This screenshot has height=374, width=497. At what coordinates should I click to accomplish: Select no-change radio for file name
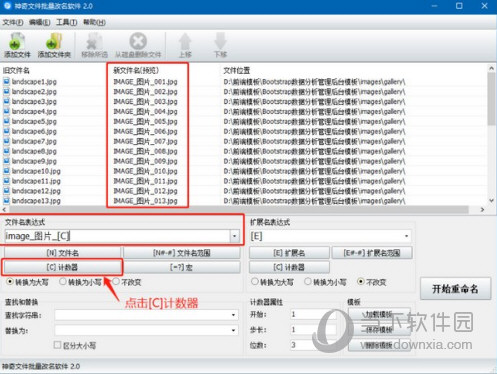(x=116, y=281)
